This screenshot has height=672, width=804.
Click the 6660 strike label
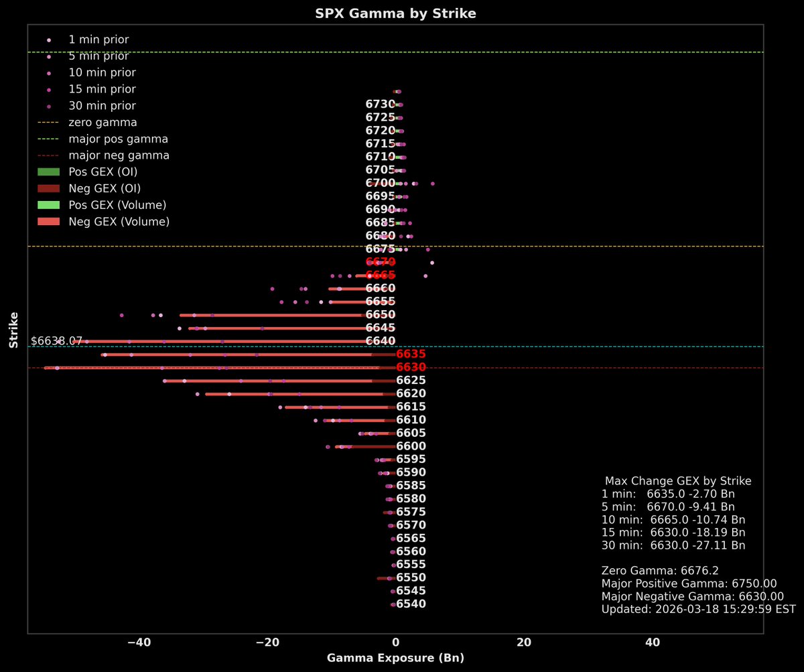(381, 288)
